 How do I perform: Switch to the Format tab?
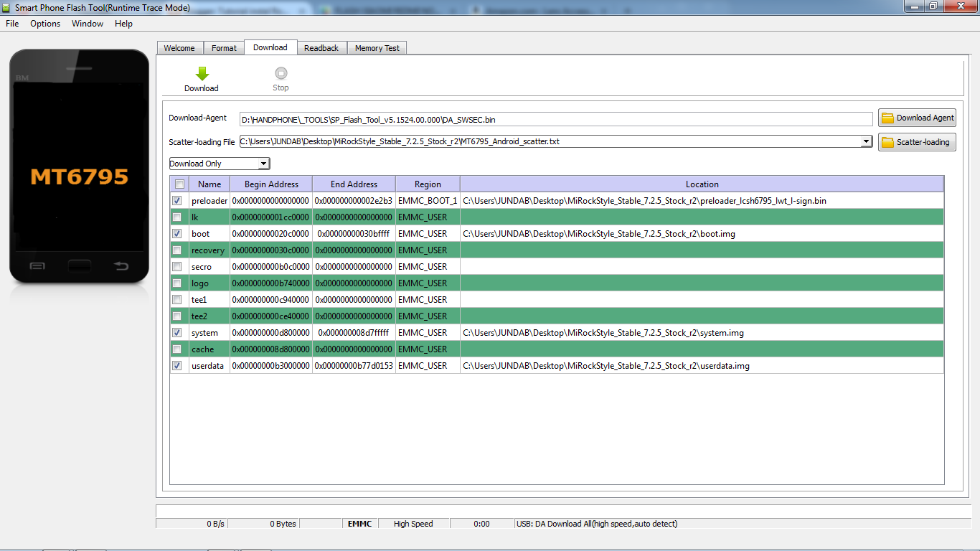point(224,48)
